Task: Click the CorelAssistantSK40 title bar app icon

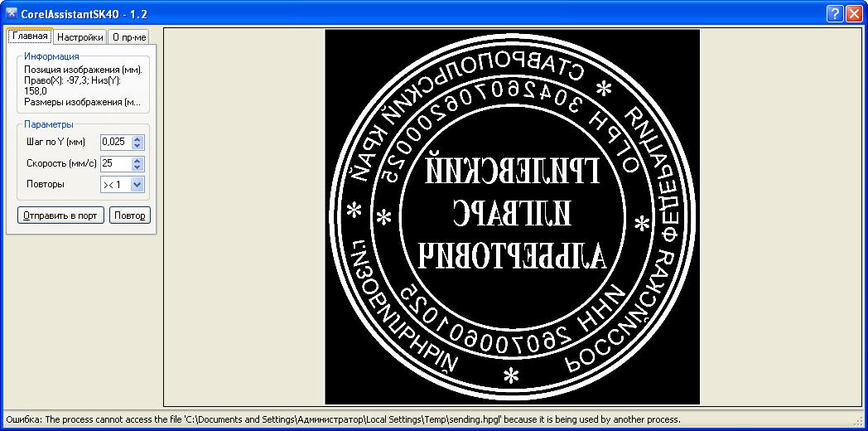Action: click(x=11, y=13)
